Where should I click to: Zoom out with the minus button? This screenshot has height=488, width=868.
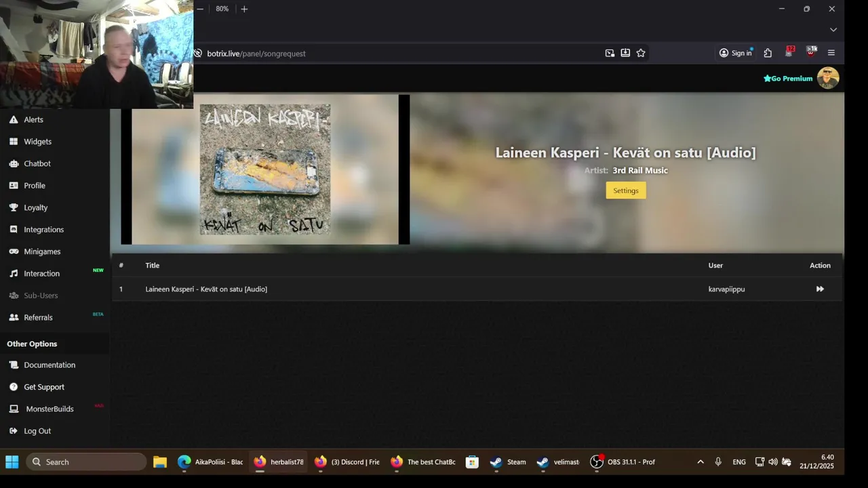pyautogui.click(x=200, y=9)
